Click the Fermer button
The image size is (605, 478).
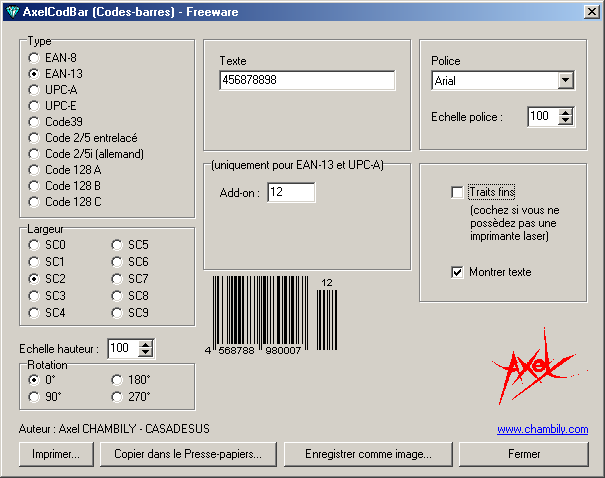[x=523, y=454]
